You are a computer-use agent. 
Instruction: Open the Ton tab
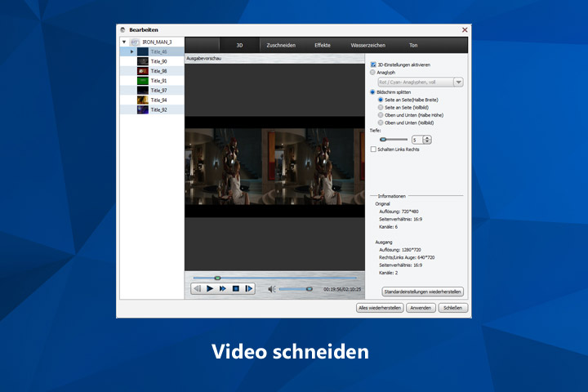pos(413,45)
